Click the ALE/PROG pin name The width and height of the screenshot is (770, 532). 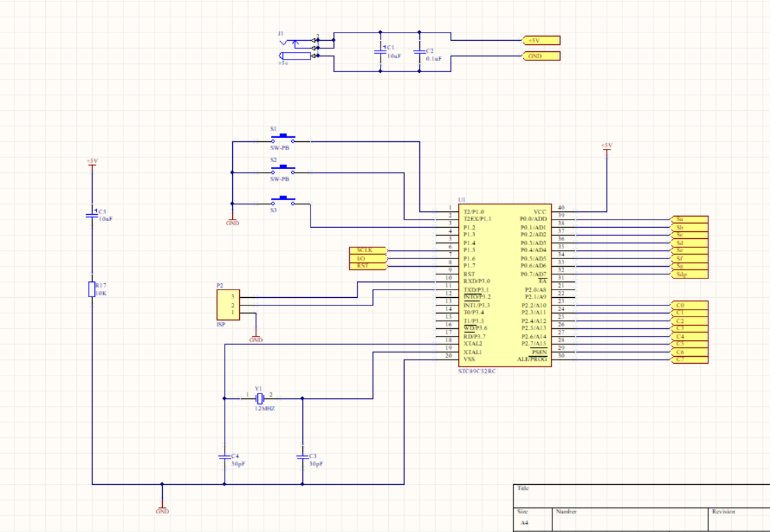(532, 360)
